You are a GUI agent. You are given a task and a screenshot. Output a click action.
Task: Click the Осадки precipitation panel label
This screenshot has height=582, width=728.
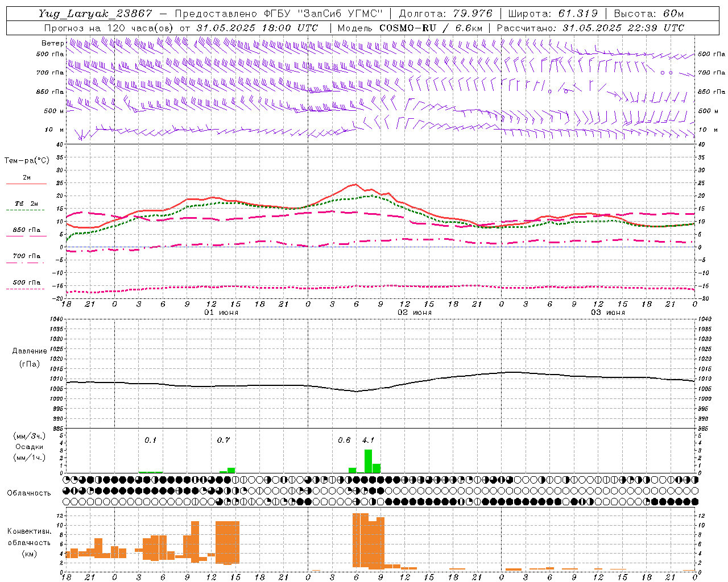click(x=28, y=447)
